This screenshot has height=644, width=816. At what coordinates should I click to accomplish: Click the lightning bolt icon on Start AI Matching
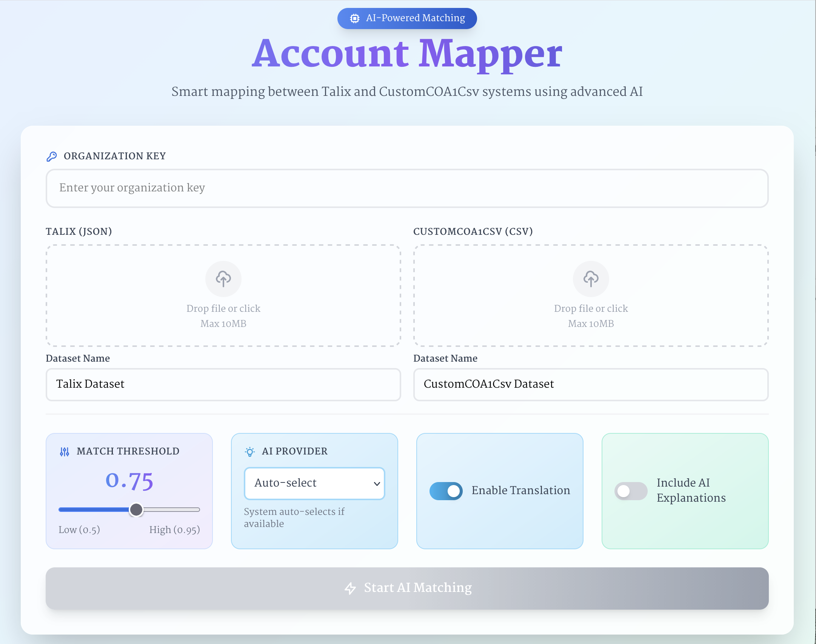coord(350,588)
